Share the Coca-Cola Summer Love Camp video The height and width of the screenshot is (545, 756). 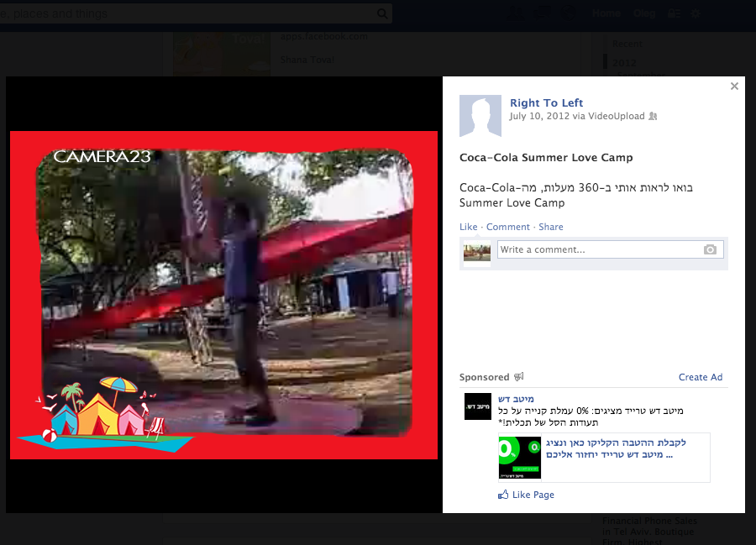click(550, 227)
